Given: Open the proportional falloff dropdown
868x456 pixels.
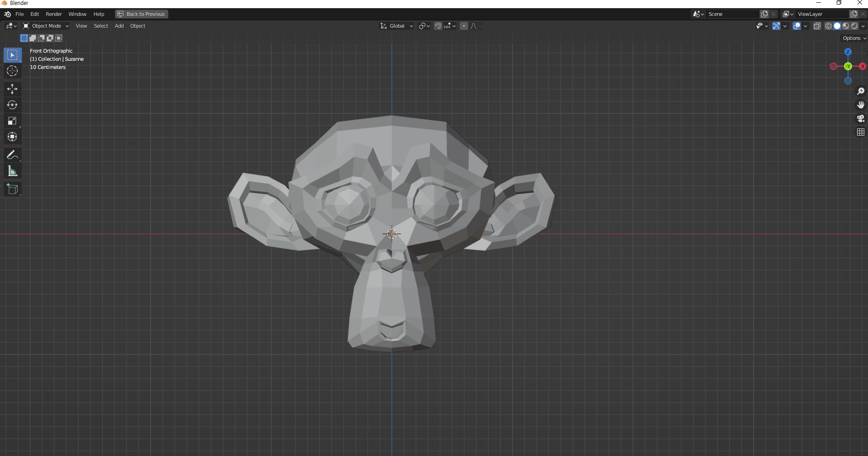Looking at the screenshot, I should (x=475, y=26).
